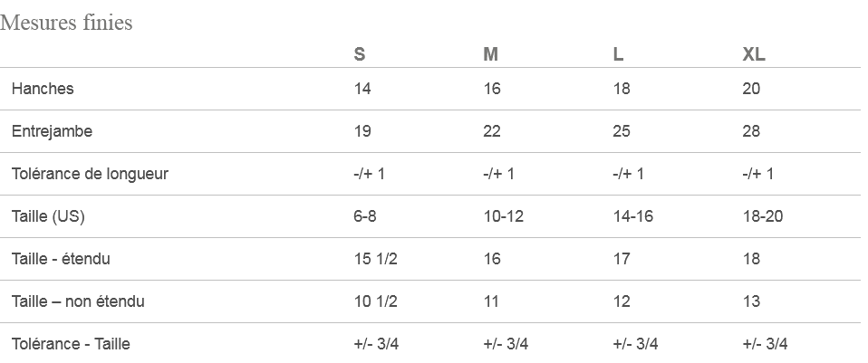This screenshot has width=868, height=363.
Task: Select the M column header
Action: click(490, 54)
